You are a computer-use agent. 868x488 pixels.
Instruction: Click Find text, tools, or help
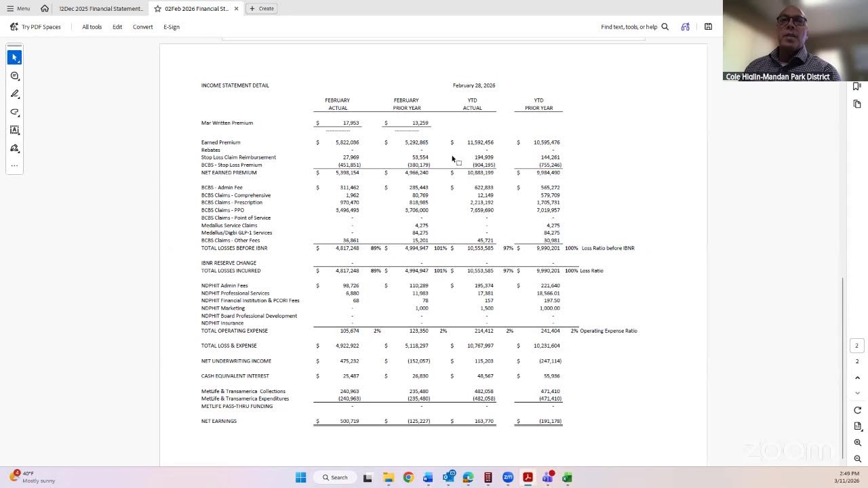click(629, 27)
